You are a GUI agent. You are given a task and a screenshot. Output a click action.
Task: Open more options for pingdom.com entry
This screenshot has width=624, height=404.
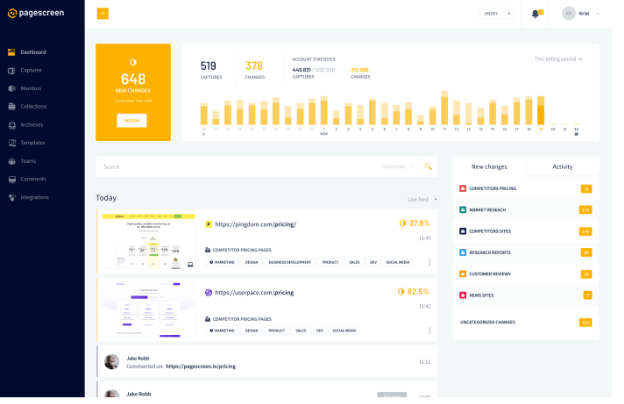pyautogui.click(x=429, y=262)
